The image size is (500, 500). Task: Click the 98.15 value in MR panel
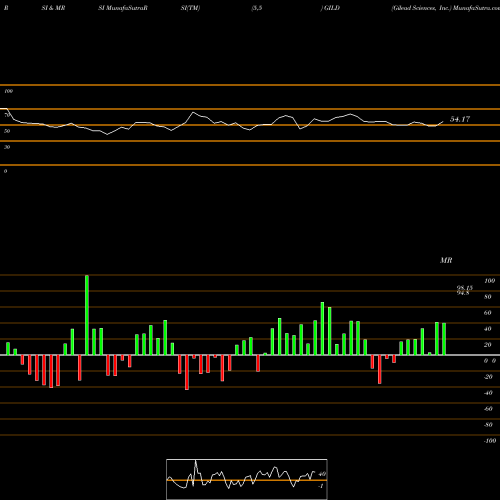pyautogui.click(x=465, y=288)
